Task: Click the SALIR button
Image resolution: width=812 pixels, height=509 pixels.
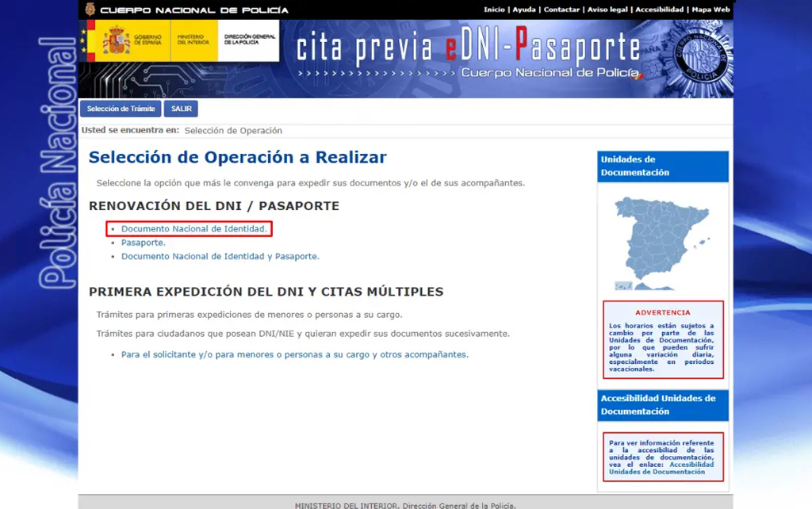Action: 182,109
